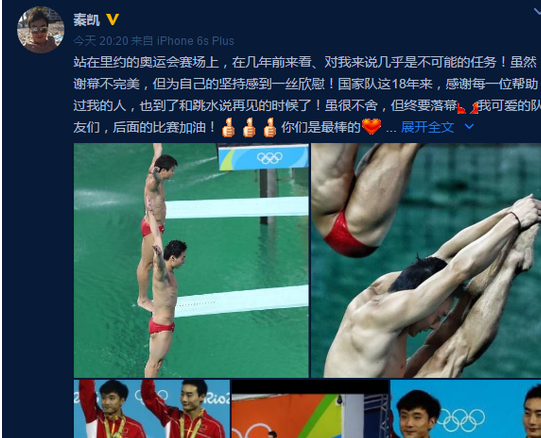This screenshot has width=541, height=438.
Task: Click the third thumbs-up emoji
Action: click(x=269, y=128)
